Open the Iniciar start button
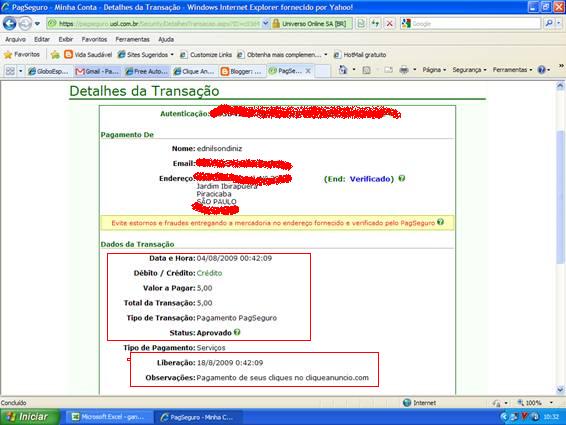 (x=30, y=417)
